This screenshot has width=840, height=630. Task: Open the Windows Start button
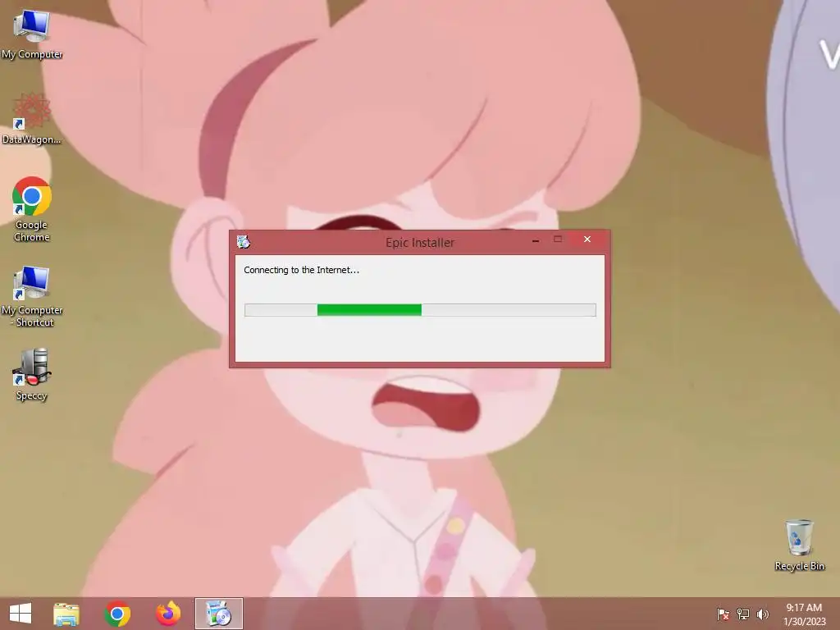click(21, 614)
